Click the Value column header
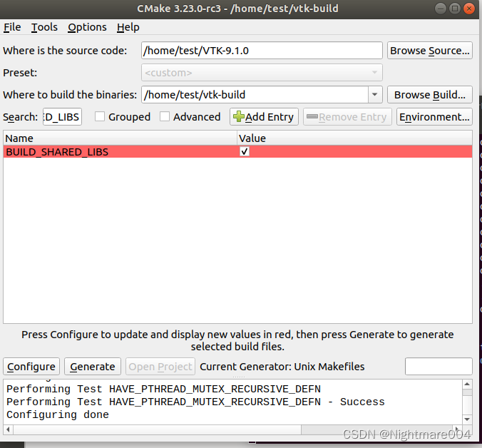Viewport: 482px width, 448px height. [354, 138]
